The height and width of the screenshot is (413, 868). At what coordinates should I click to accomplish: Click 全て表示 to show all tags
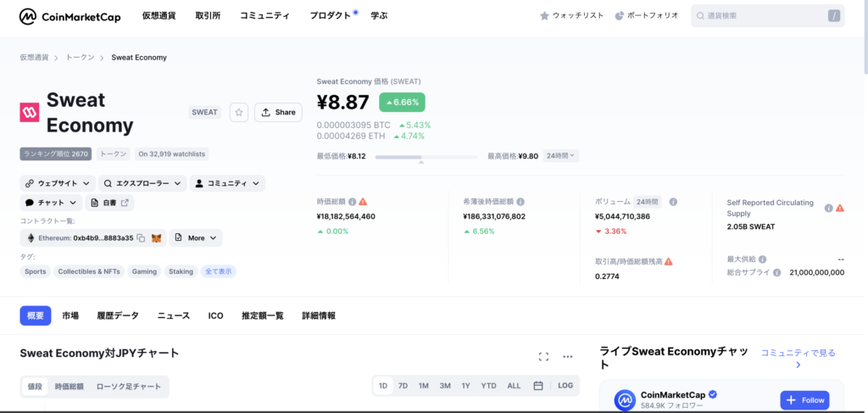[x=219, y=271]
